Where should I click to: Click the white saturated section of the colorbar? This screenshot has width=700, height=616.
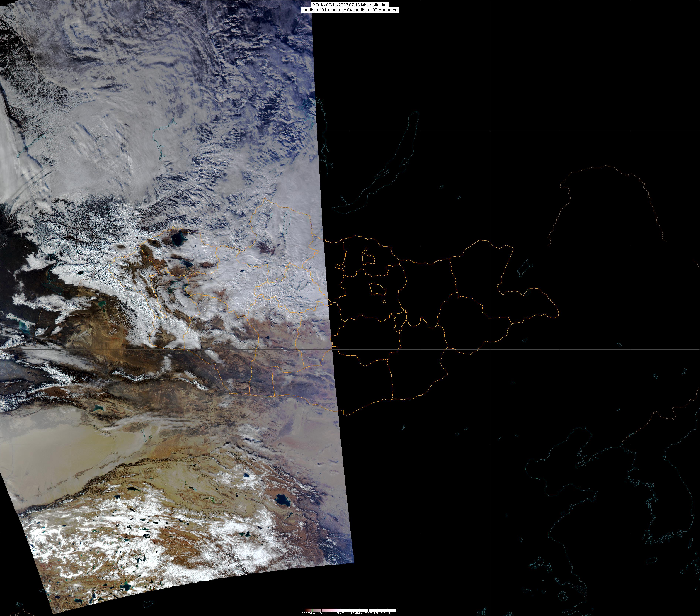click(373, 610)
